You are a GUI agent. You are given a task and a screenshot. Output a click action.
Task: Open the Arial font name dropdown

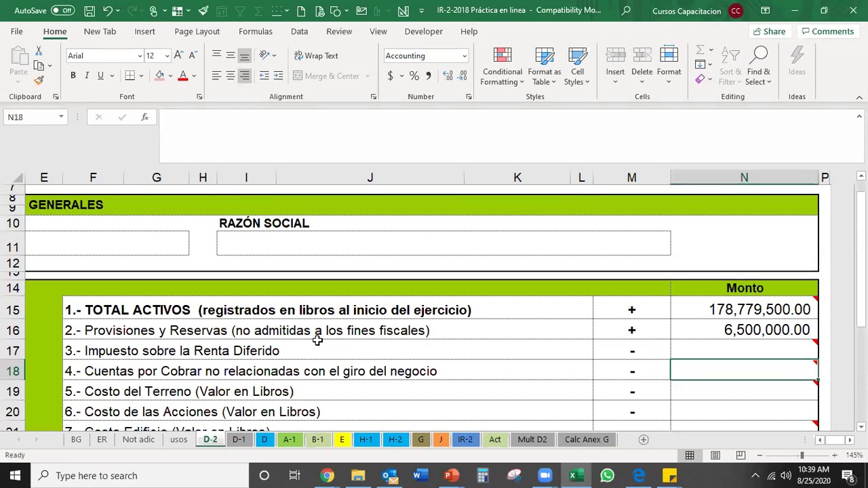coord(140,56)
